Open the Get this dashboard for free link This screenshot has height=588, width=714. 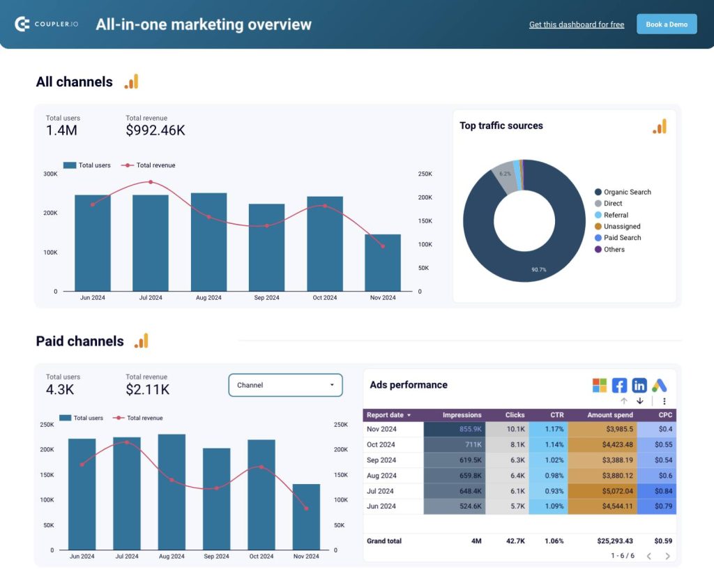tap(576, 24)
